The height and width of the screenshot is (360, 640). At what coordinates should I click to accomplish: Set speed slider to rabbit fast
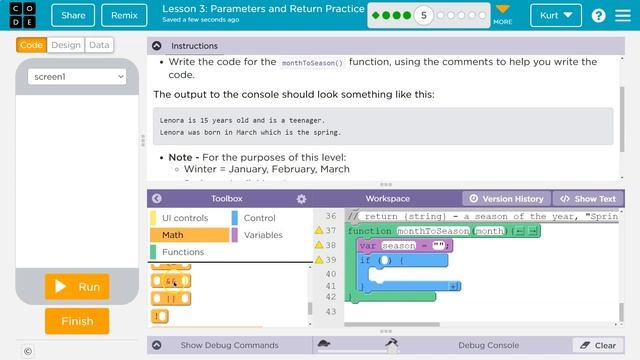click(x=391, y=342)
